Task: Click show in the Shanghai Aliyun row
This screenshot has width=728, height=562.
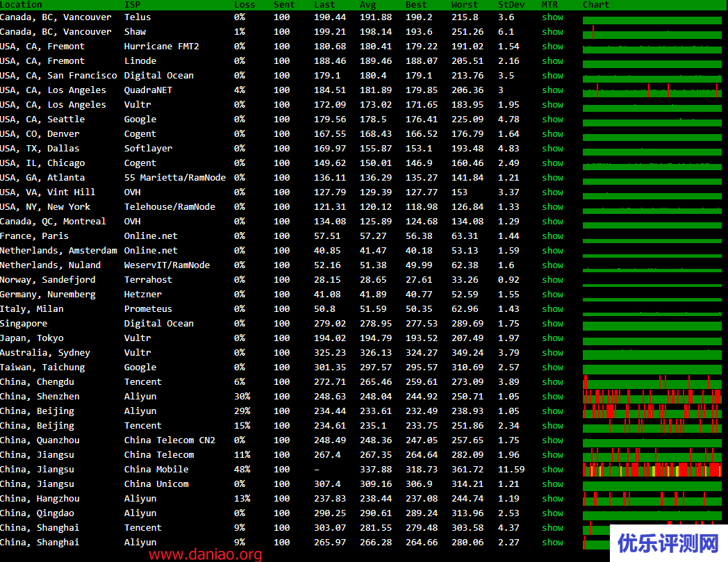Action: 552,542
